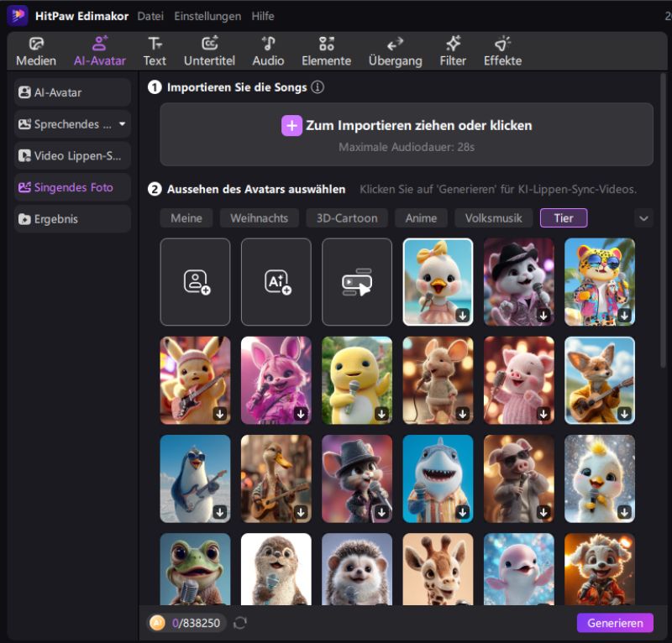Image resolution: width=672 pixels, height=643 pixels.
Task: Select the Untertitel tool icon
Action: point(209,51)
